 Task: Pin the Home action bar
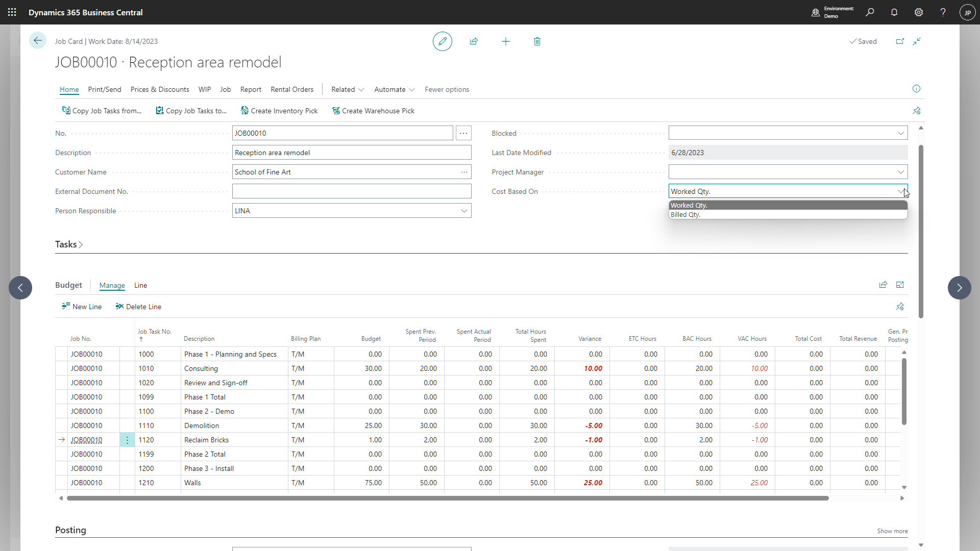point(917,111)
